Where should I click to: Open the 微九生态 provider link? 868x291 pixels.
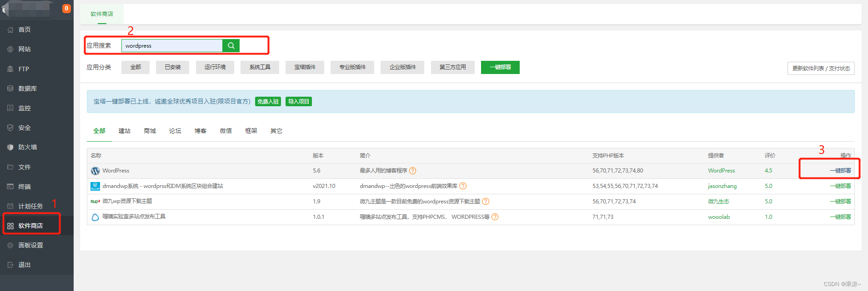(x=718, y=202)
